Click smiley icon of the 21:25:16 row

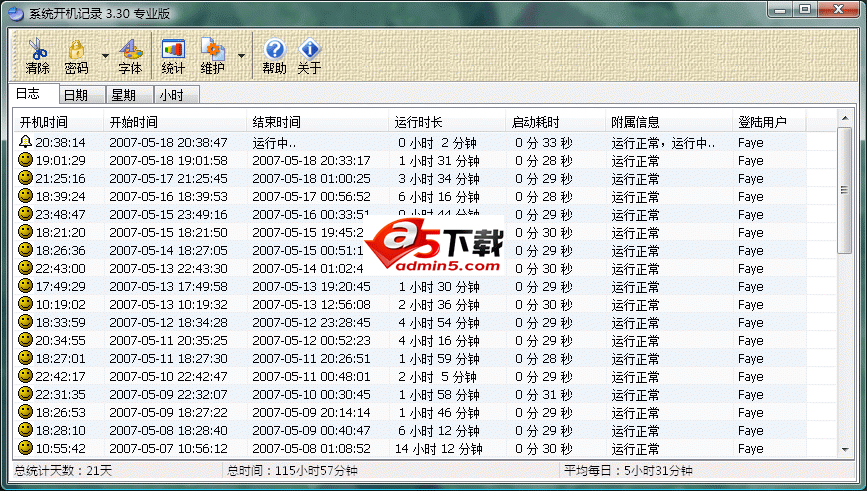[x=25, y=177]
